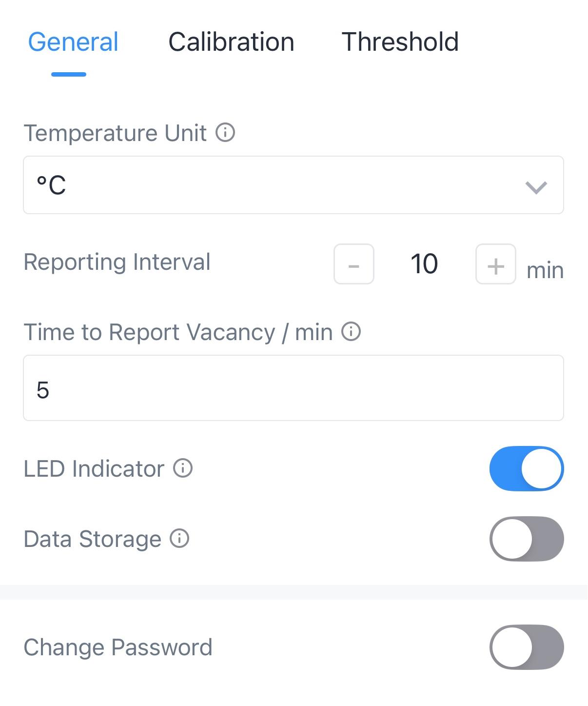Click the Reporting Interval label
The width and height of the screenshot is (588, 706).
(x=117, y=262)
